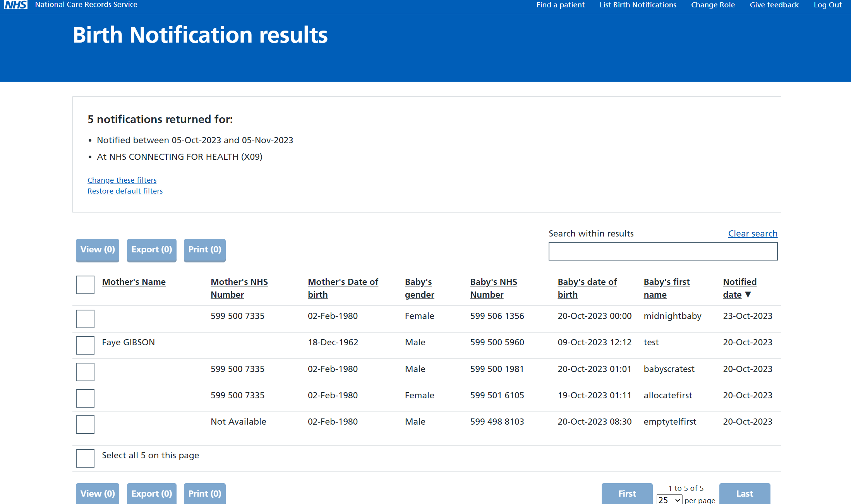This screenshot has width=851, height=504.
Task: Click the NHS logo in header
Action: coord(16,5)
